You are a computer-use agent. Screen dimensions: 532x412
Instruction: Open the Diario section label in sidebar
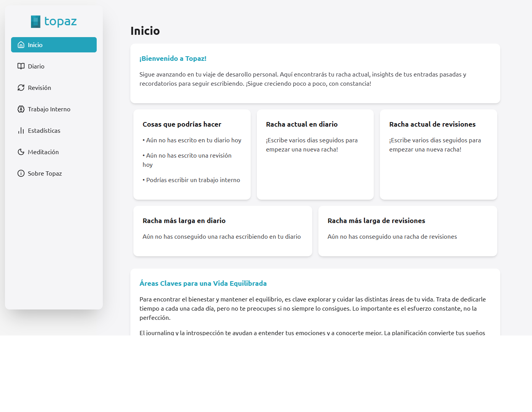coord(36,66)
